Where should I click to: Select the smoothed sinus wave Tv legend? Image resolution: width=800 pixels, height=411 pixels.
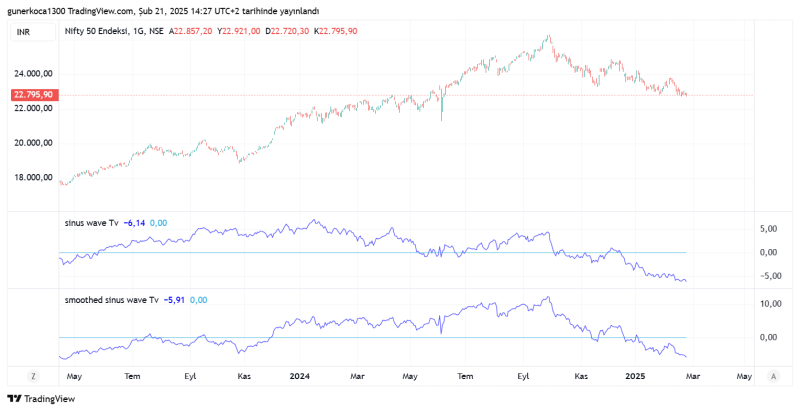(x=111, y=299)
